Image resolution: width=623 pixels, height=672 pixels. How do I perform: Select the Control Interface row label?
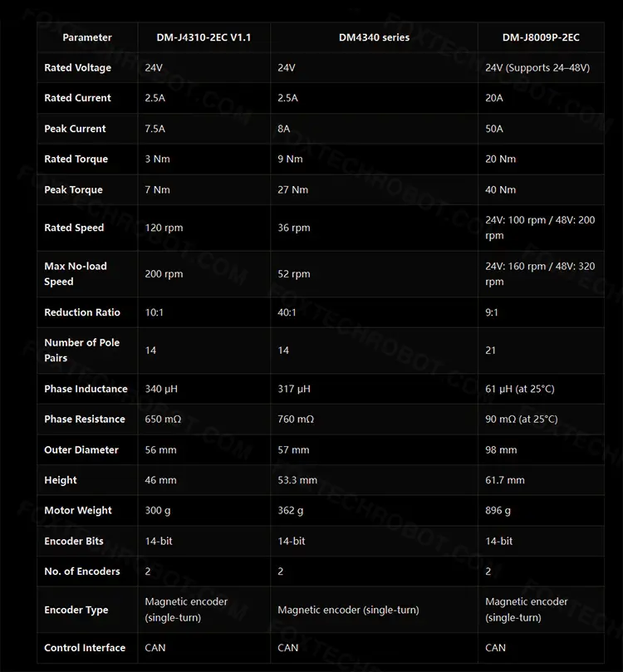(85, 648)
